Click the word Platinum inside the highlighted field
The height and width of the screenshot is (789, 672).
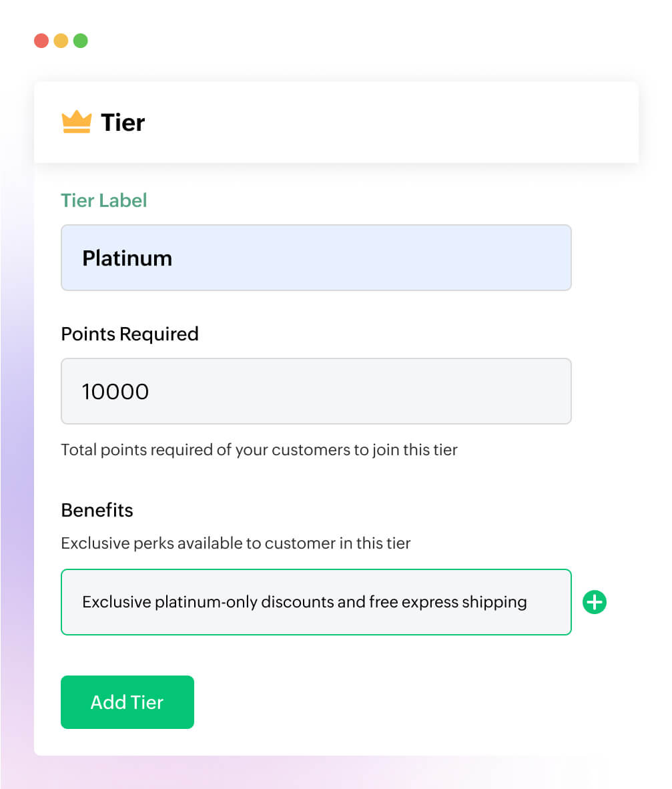tap(127, 258)
